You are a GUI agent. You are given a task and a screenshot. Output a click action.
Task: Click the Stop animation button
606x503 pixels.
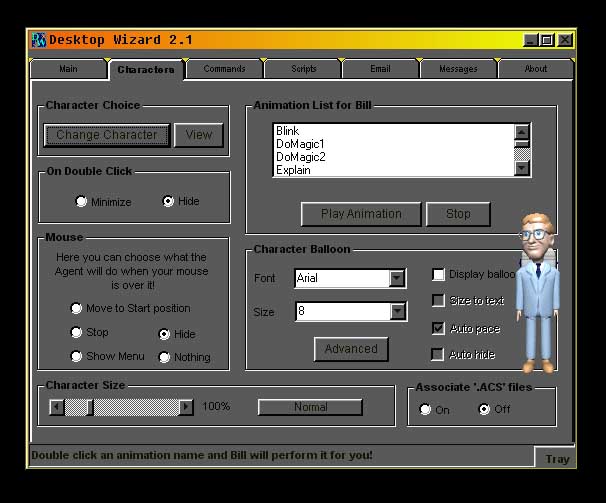pyautogui.click(x=458, y=214)
